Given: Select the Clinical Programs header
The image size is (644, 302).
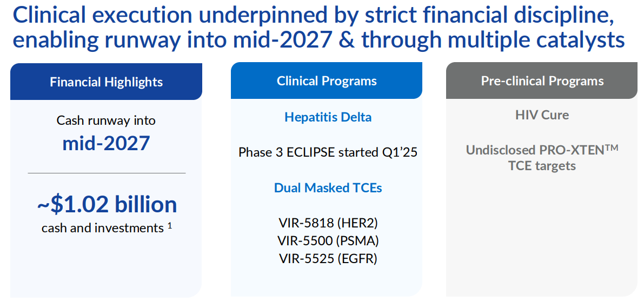Looking at the screenshot, I should (327, 81).
